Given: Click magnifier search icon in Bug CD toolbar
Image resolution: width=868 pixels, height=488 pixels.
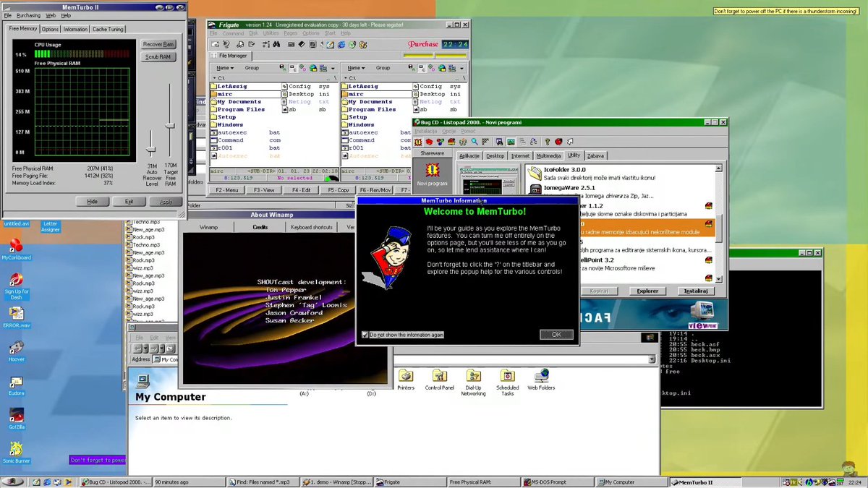Looking at the screenshot, I should tap(475, 142).
